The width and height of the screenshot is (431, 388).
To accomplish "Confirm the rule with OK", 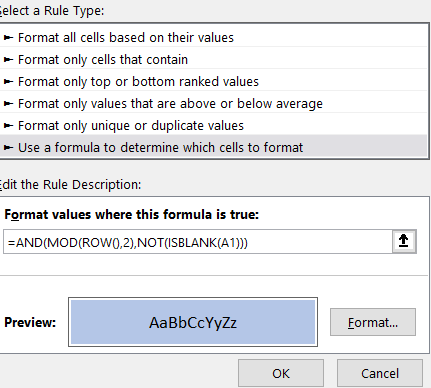I will point(281,373).
